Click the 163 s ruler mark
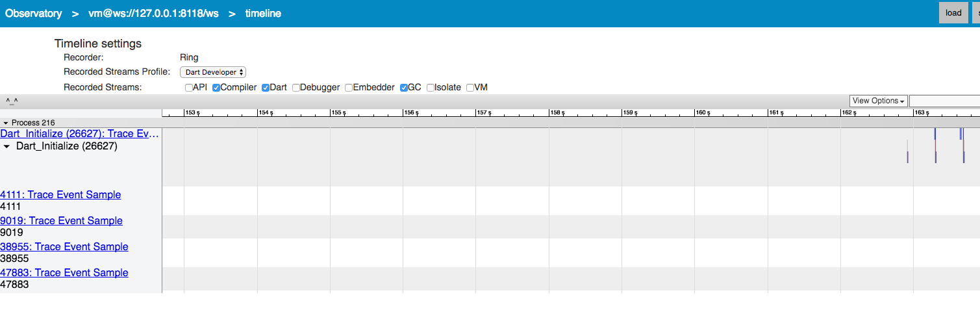This screenshot has height=310, width=980. 922,113
